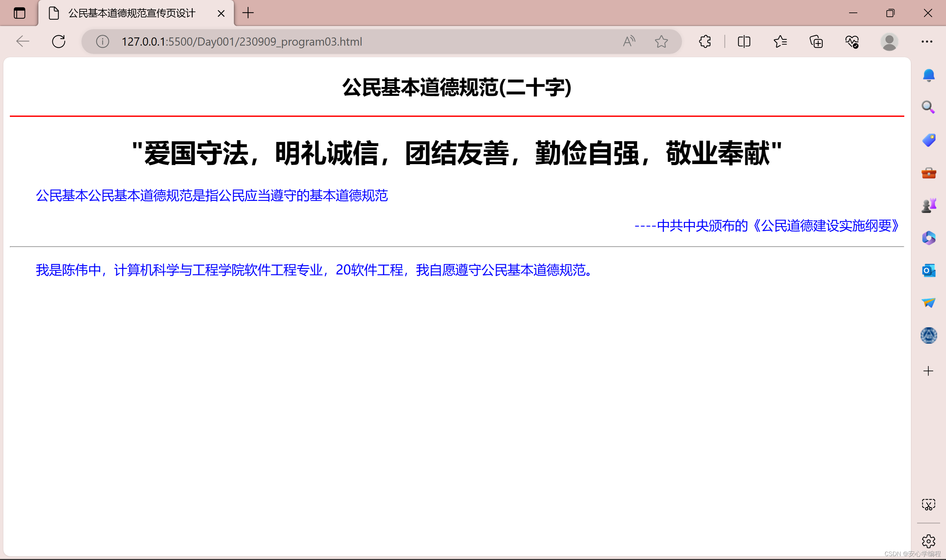
Task: Open the round blue site icon in sidebar
Action: tap(929, 335)
